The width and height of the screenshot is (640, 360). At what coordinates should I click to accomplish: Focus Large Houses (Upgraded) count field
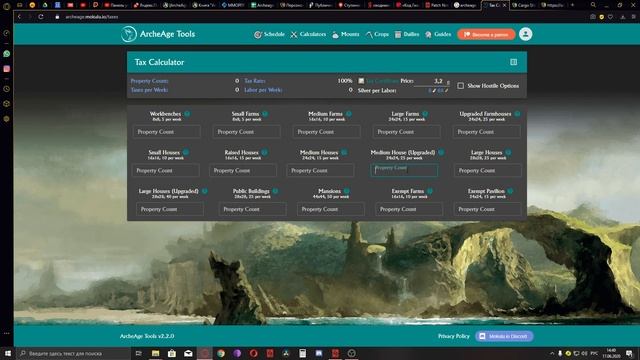170,209
